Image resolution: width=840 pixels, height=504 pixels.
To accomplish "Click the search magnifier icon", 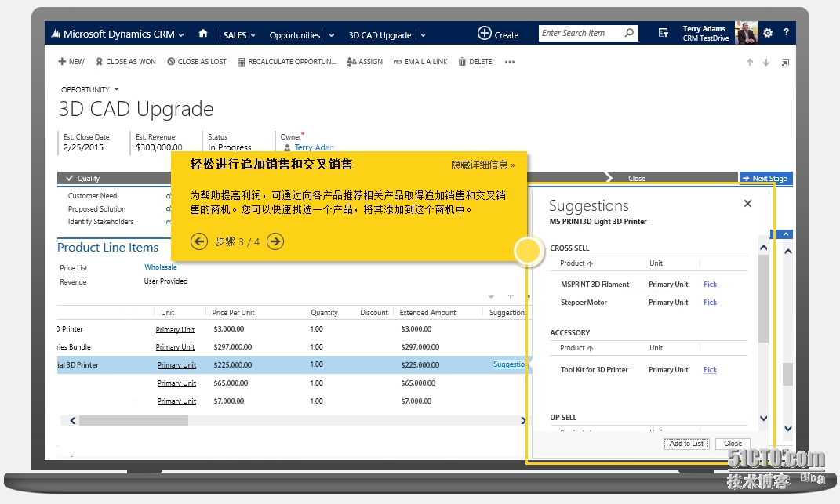I will point(630,33).
